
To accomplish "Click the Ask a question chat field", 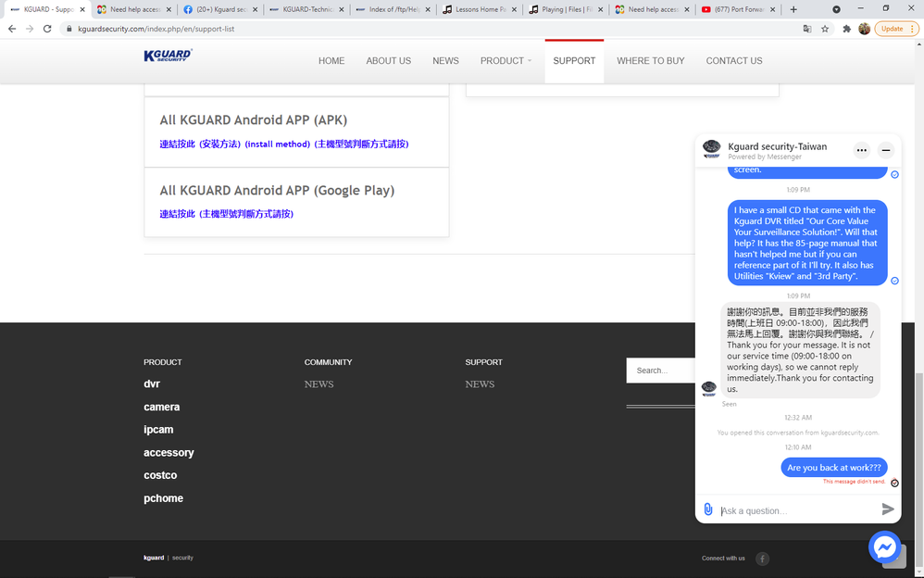I will [x=796, y=510].
